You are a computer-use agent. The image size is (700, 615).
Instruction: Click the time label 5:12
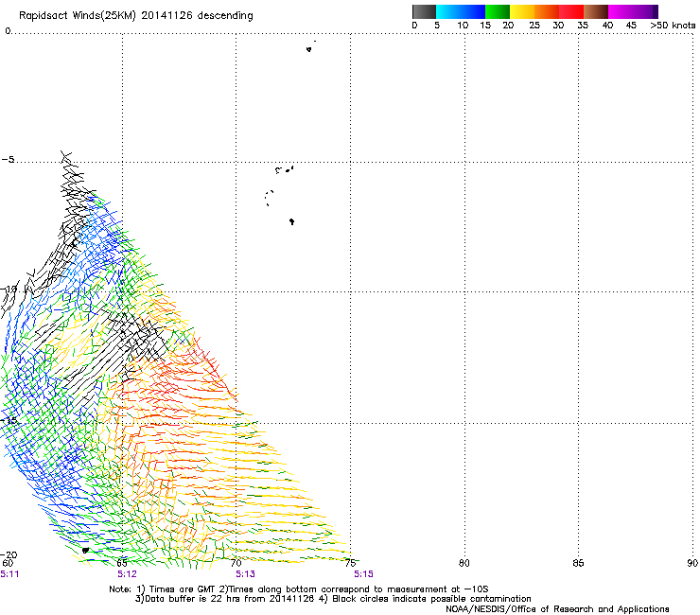pyautogui.click(x=128, y=574)
